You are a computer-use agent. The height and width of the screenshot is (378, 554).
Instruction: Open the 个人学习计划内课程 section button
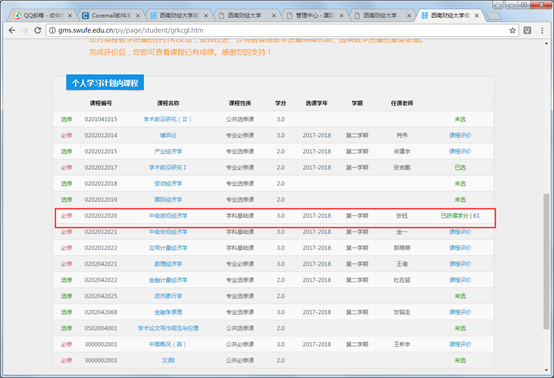tap(105, 82)
